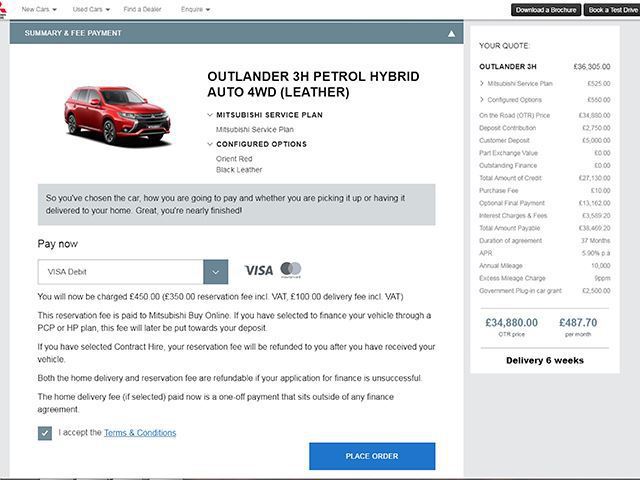Open the Enquire menu
This screenshot has width=640, height=480.
click(196, 9)
